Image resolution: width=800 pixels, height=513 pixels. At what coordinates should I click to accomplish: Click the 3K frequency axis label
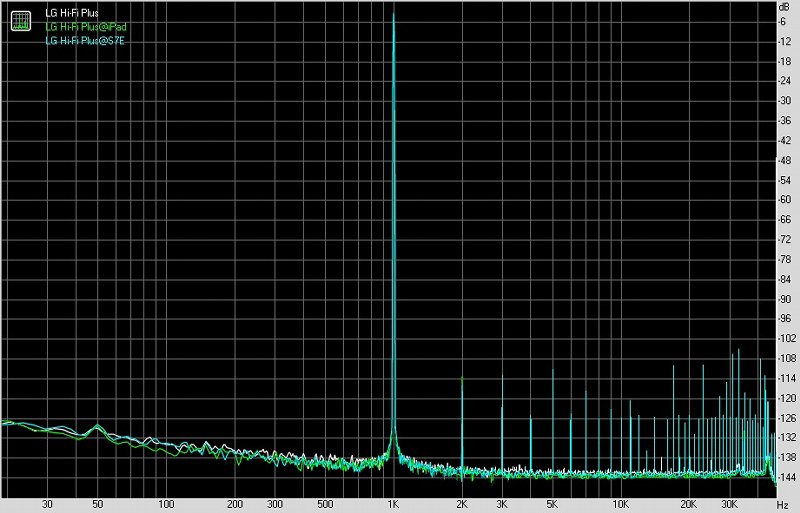(x=502, y=504)
